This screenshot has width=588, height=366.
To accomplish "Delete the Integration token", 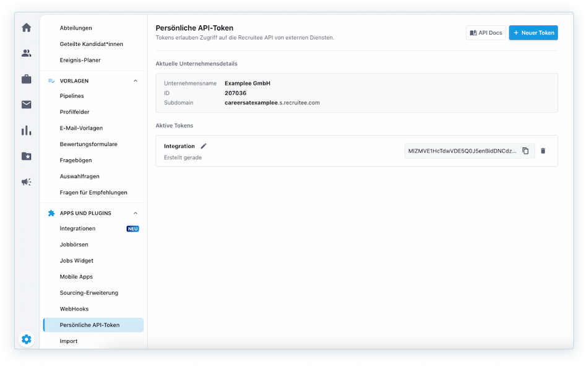I will click(x=543, y=151).
